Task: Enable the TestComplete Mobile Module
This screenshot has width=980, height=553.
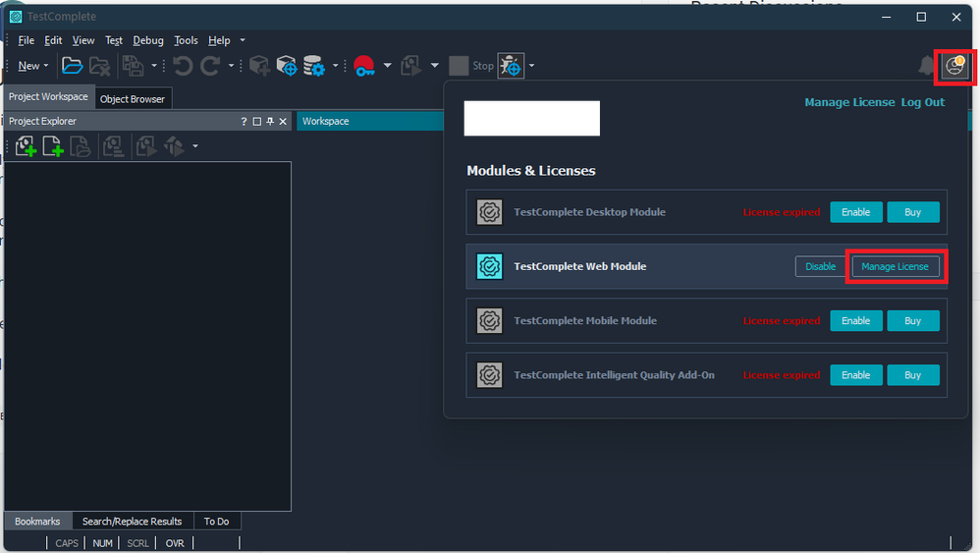Action: click(855, 321)
